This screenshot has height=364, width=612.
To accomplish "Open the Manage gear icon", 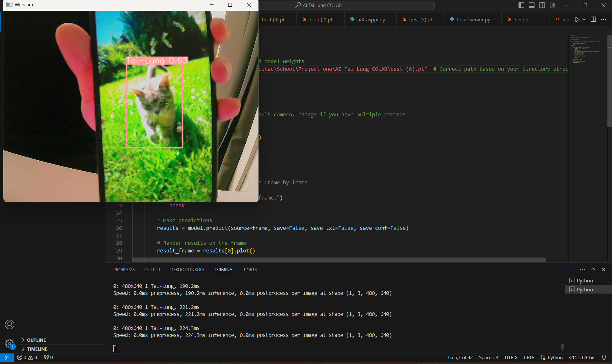I will click(10, 344).
